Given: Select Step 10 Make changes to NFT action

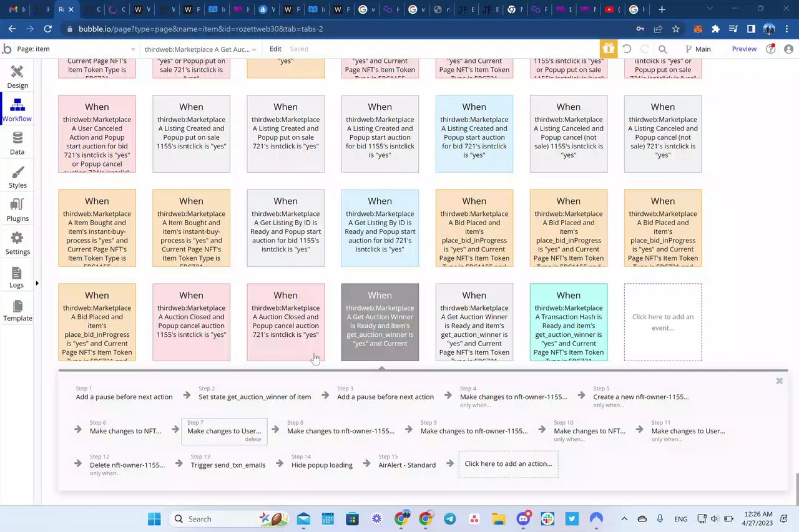Looking at the screenshot, I should click(589, 431).
